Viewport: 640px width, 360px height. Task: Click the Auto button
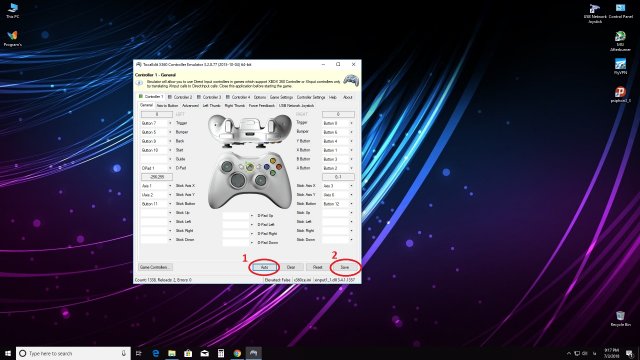pyautogui.click(x=264, y=267)
